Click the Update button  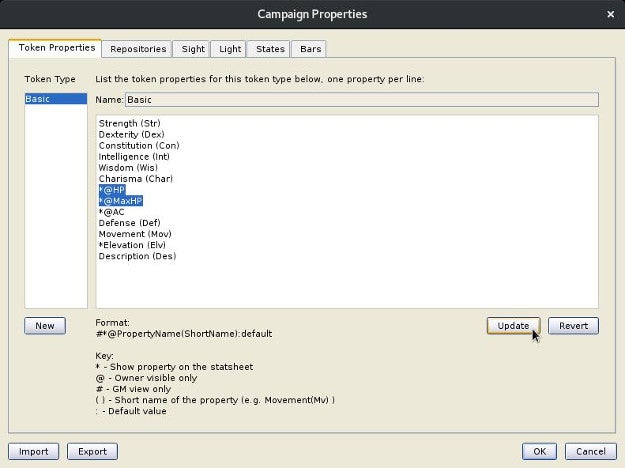pyautogui.click(x=513, y=326)
